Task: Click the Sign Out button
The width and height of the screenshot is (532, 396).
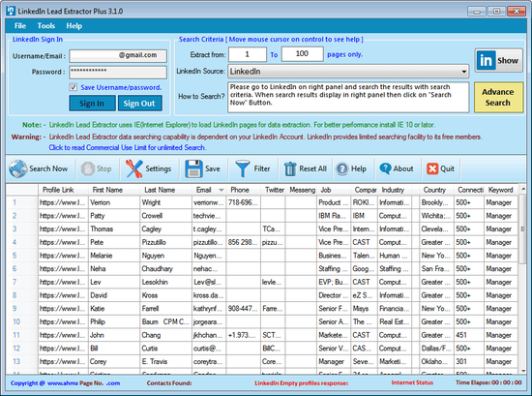Action: (139, 104)
